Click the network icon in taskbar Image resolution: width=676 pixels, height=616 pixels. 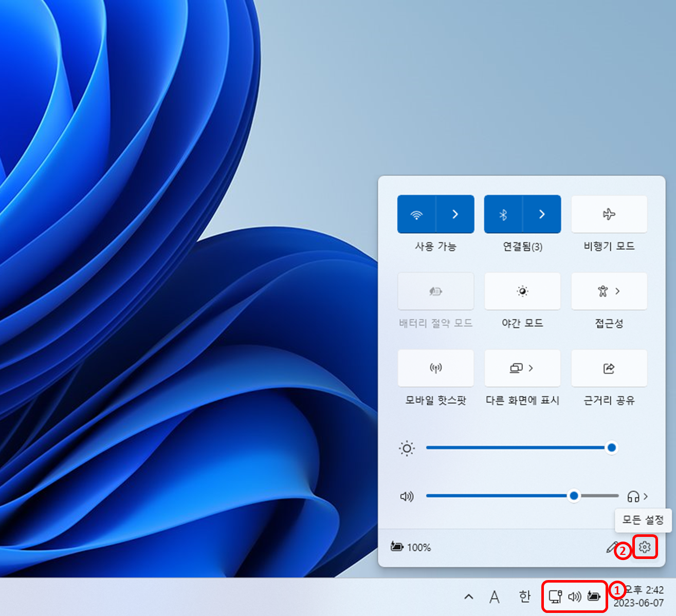point(555,596)
